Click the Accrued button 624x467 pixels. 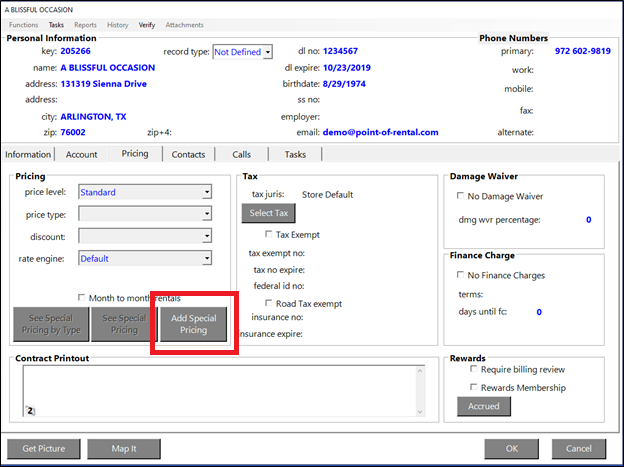tap(484, 406)
